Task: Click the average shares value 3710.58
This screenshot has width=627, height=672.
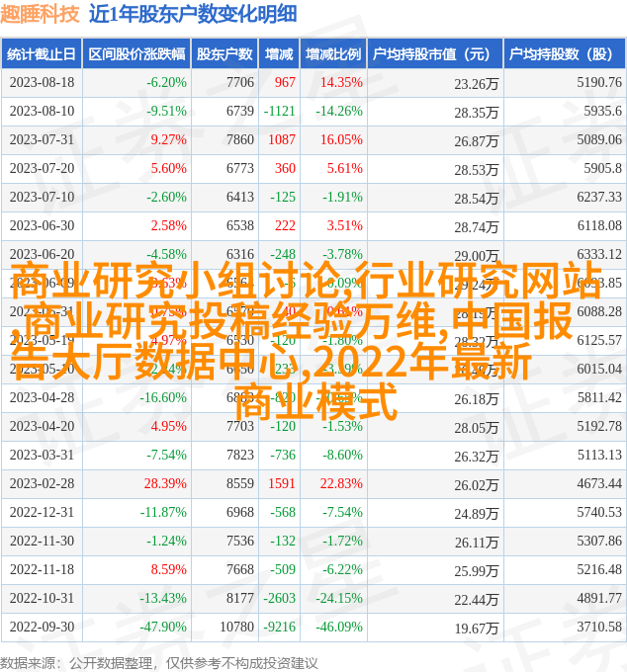Action: [x=599, y=628]
